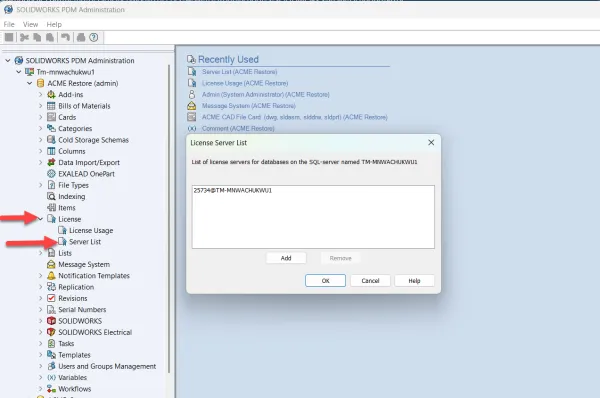This screenshot has height=398, width=600.
Task: Expand the Variables node
Action: [41, 377]
